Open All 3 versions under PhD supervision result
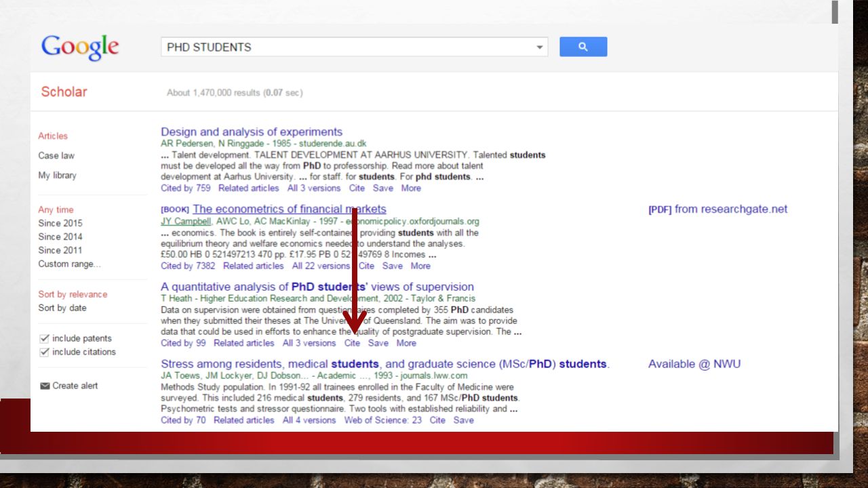 tap(309, 343)
